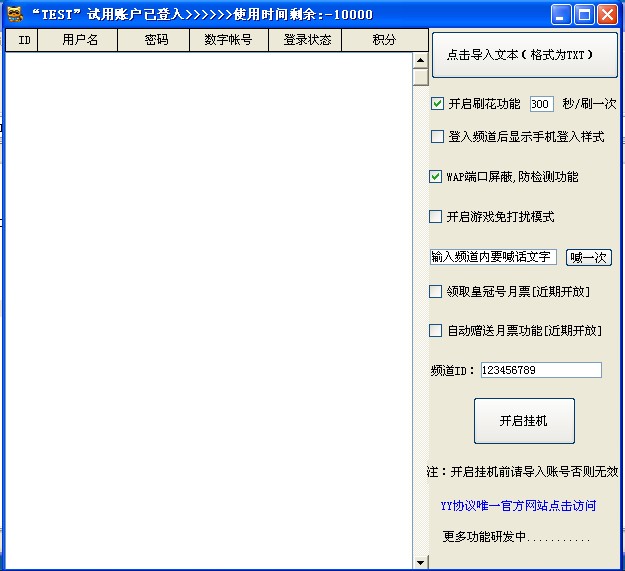Open the YY协议唯一官方网站 link
Image resolution: width=625 pixels, height=571 pixels.
tap(518, 506)
